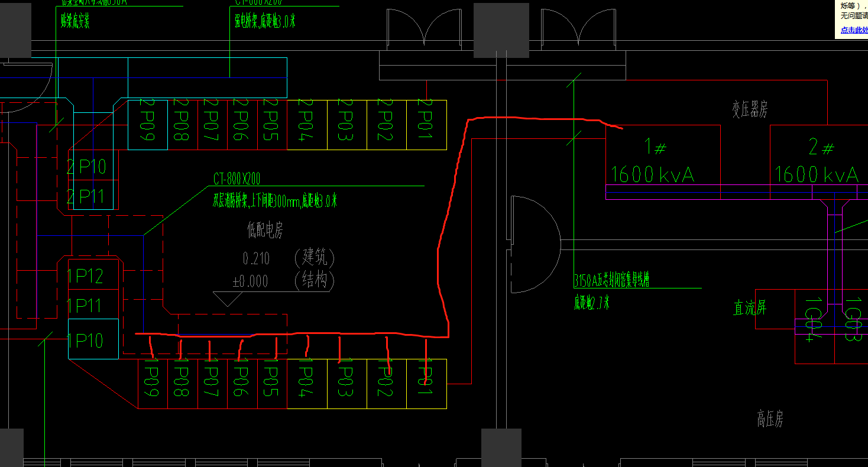
Task: Select the 2P05 cabinet label
Action: pyautogui.click(x=270, y=121)
